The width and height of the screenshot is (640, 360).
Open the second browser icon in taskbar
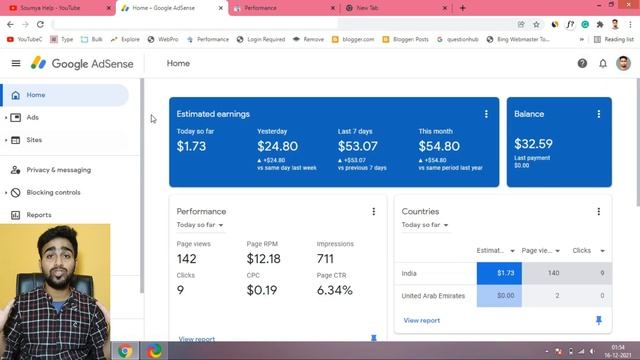(154, 351)
